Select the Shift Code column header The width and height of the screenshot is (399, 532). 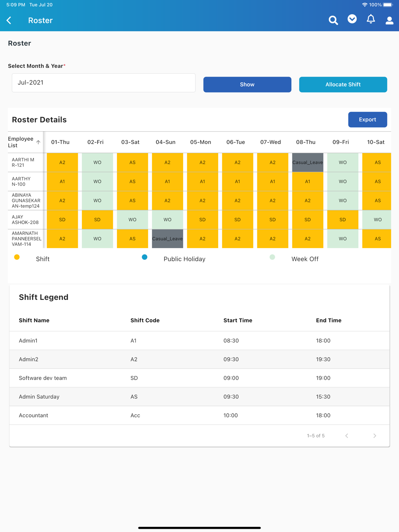[x=145, y=320]
